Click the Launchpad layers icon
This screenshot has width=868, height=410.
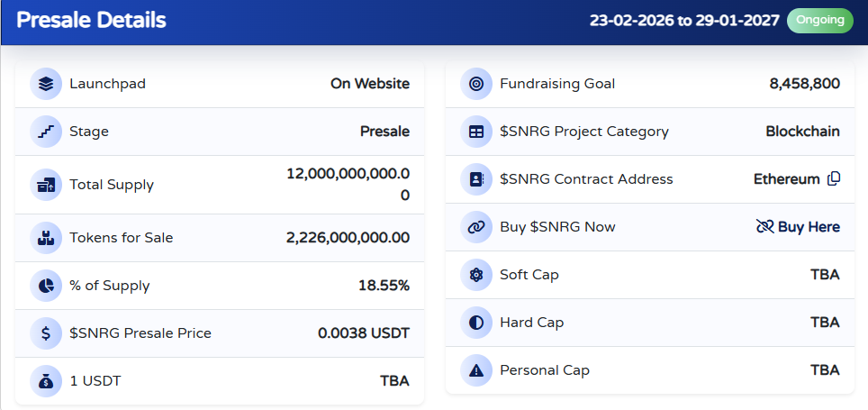[x=46, y=84]
